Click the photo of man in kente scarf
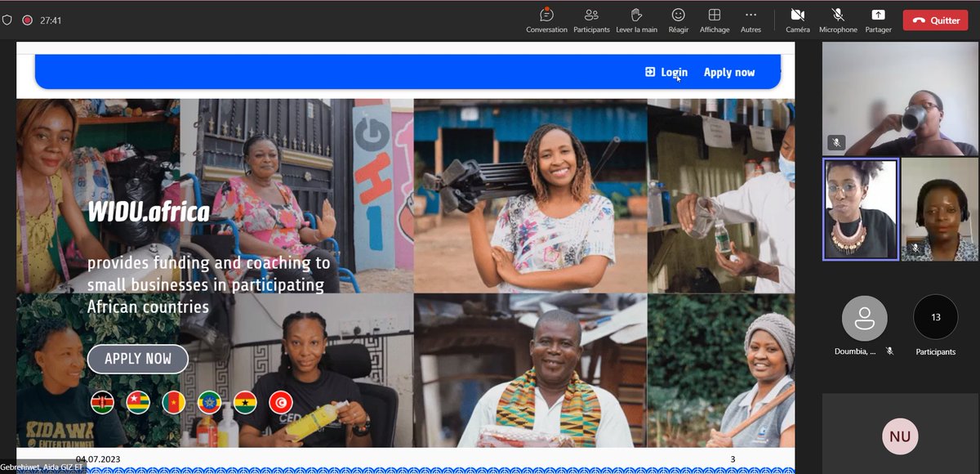 pos(530,370)
